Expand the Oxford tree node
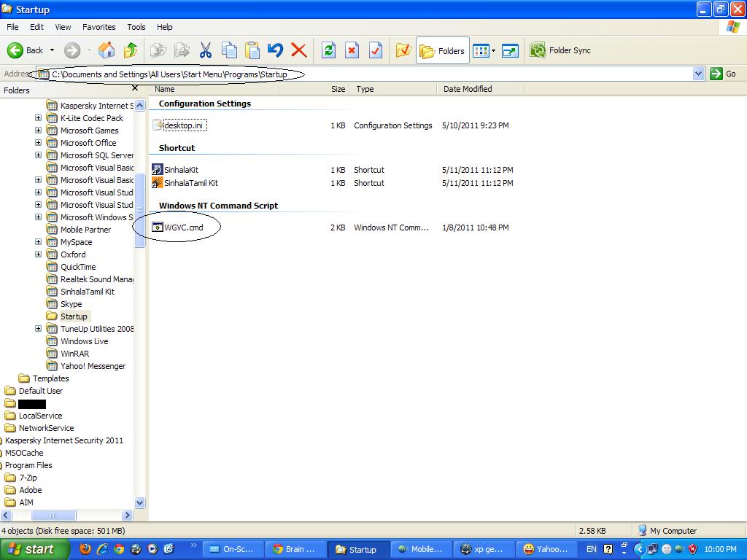Screen dimensions: 747x560 click(38, 254)
